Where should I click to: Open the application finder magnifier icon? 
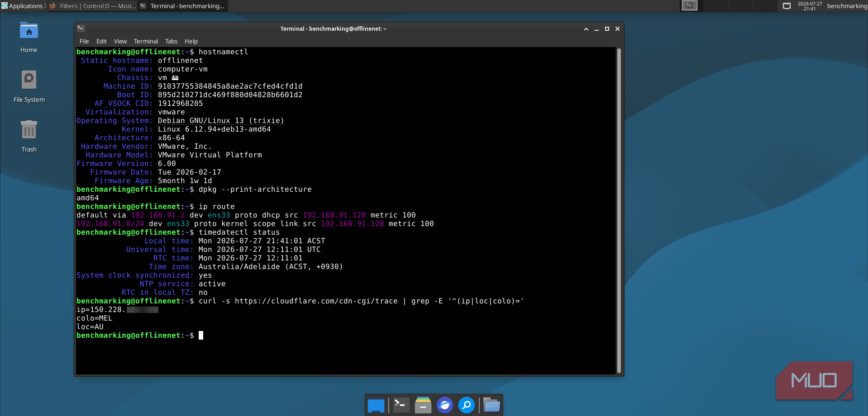click(x=467, y=405)
